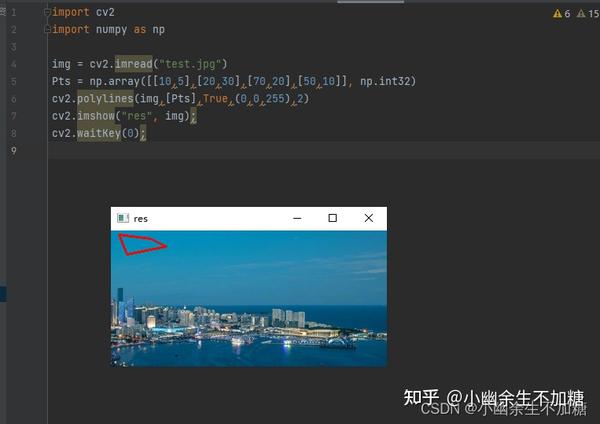Click line number 9 in the gutter
The height and width of the screenshot is (424, 600).
(14, 150)
